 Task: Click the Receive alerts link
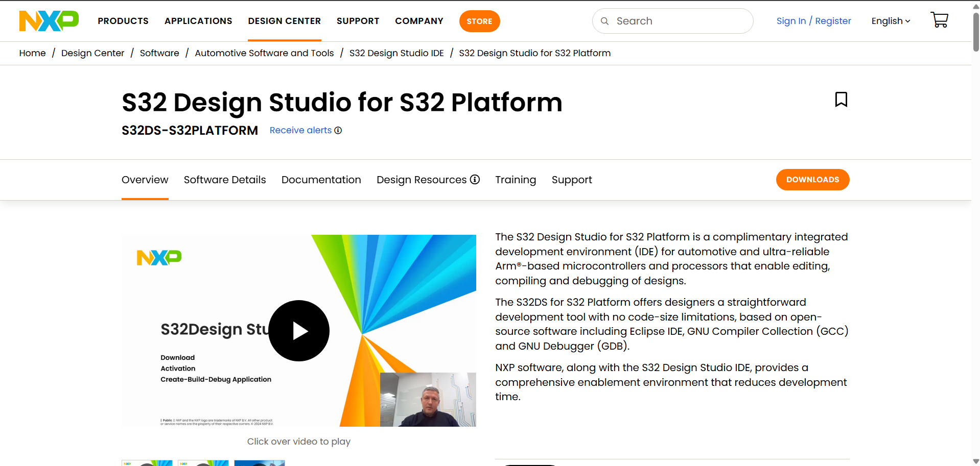(300, 130)
